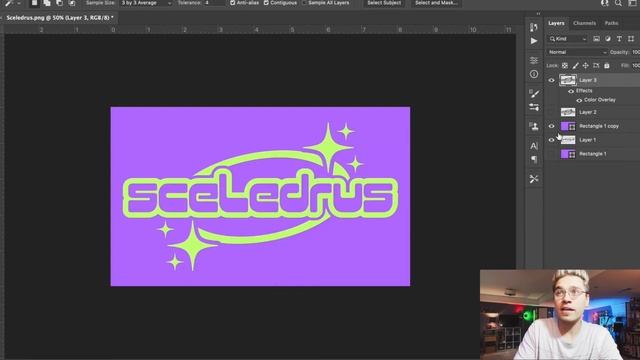Hide Layer 1 using its eye icon
This screenshot has width=640, height=360.
coord(551,140)
